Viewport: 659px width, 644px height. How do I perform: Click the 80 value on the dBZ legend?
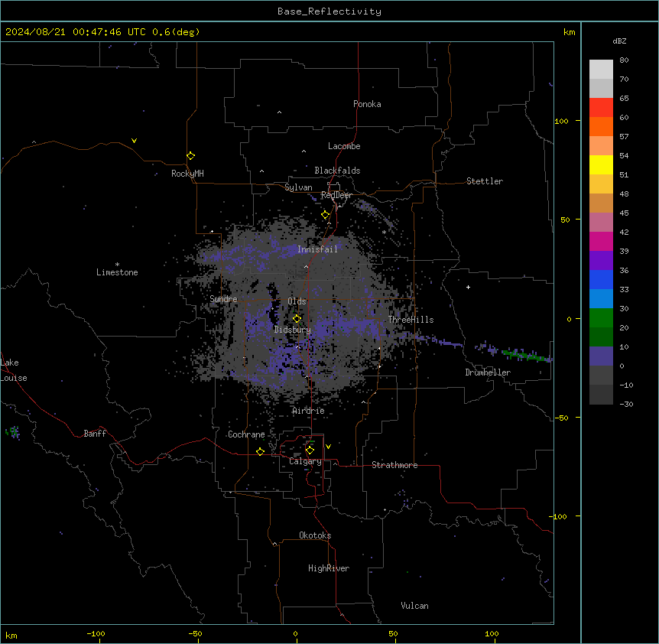tap(624, 60)
